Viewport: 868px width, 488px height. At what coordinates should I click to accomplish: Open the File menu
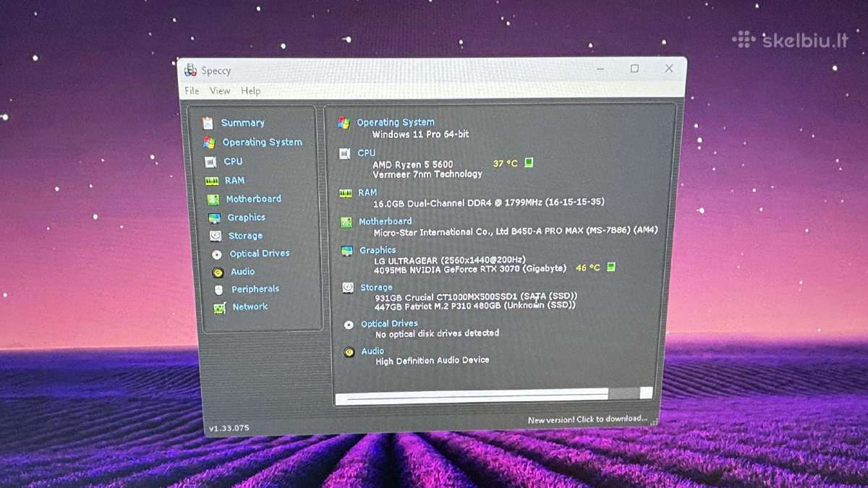point(192,91)
